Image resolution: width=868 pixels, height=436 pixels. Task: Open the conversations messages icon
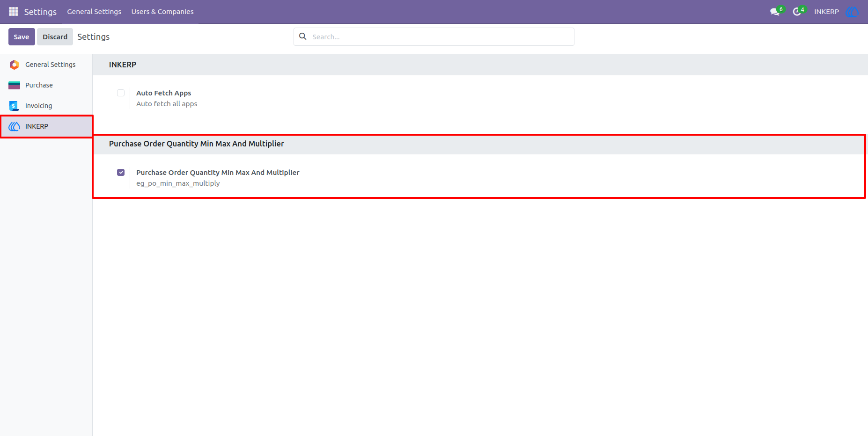click(775, 12)
